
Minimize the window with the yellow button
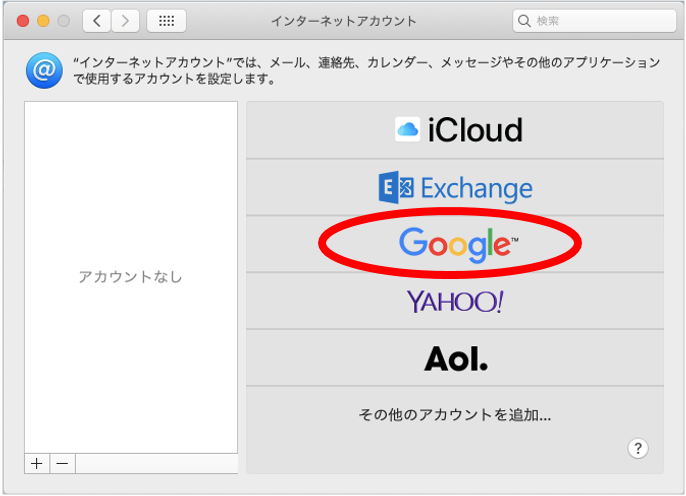tap(43, 21)
